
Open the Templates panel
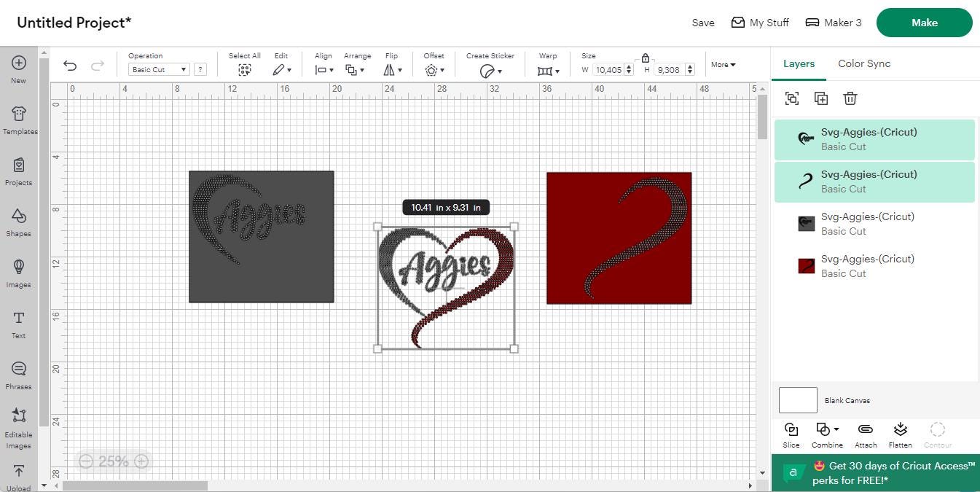click(19, 114)
